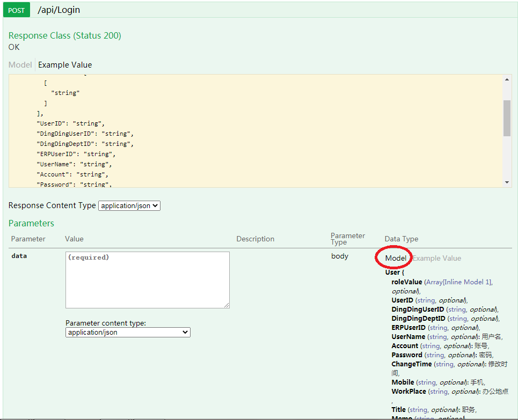Click the green POST method badge
Screen dimensions: 518x420
coord(17,10)
